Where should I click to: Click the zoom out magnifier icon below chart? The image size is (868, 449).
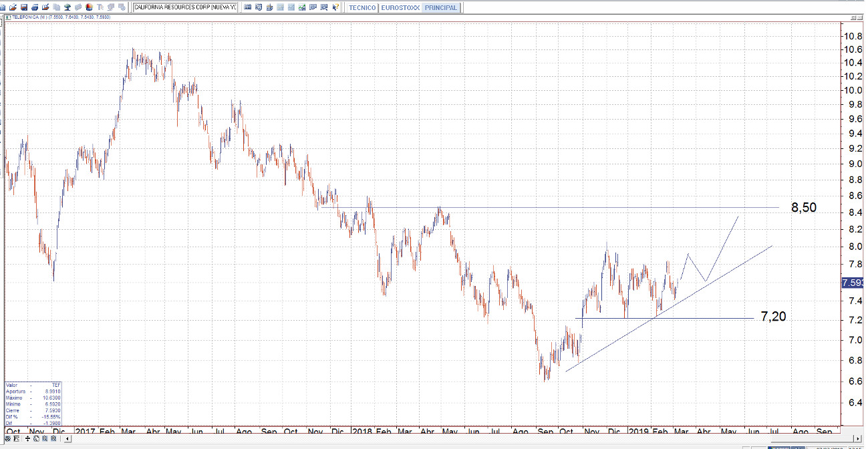[x=45, y=440]
